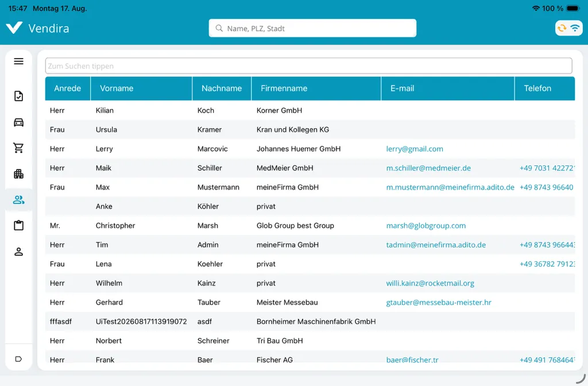Open the document checklist sidebar icon

pos(18,96)
